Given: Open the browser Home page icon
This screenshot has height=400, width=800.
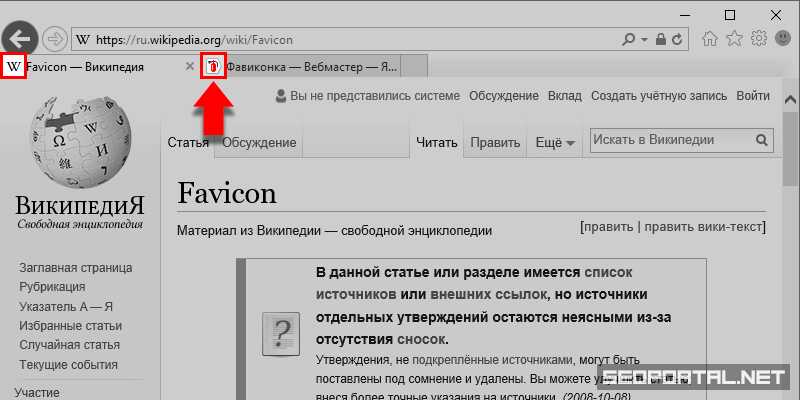Looking at the screenshot, I should pos(711,39).
